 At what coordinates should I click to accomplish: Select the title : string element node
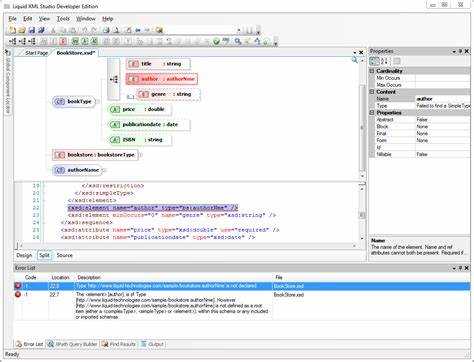(x=158, y=64)
